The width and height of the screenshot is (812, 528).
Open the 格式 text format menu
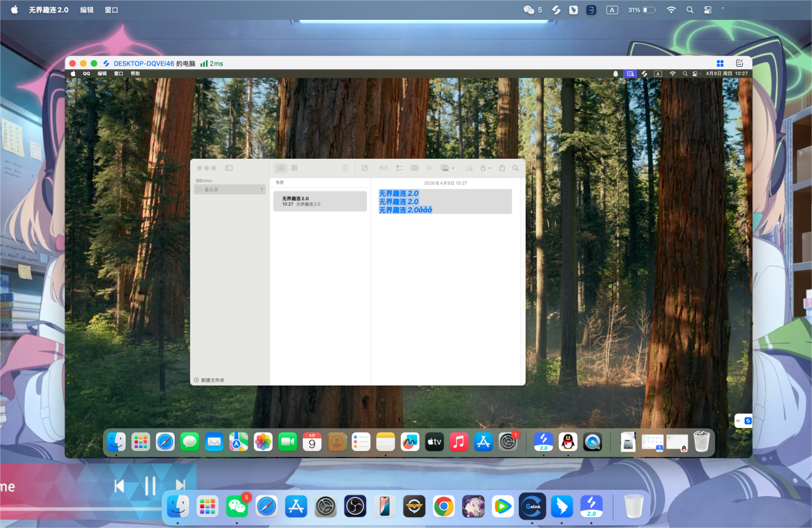tap(384, 168)
